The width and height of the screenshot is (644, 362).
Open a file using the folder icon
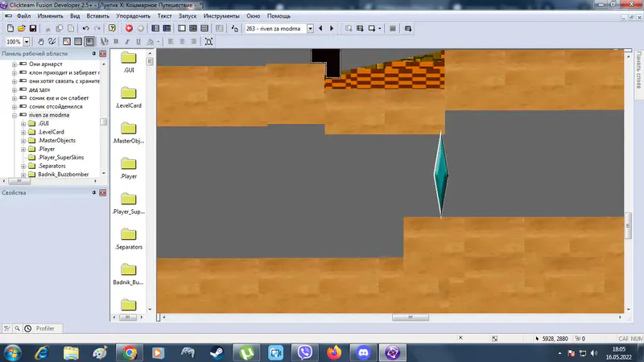22,28
